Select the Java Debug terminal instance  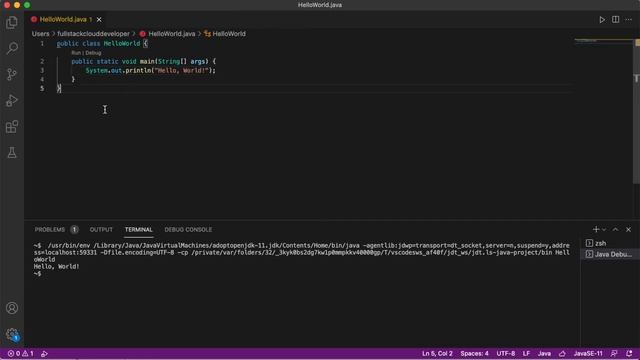pyautogui.click(x=610, y=254)
